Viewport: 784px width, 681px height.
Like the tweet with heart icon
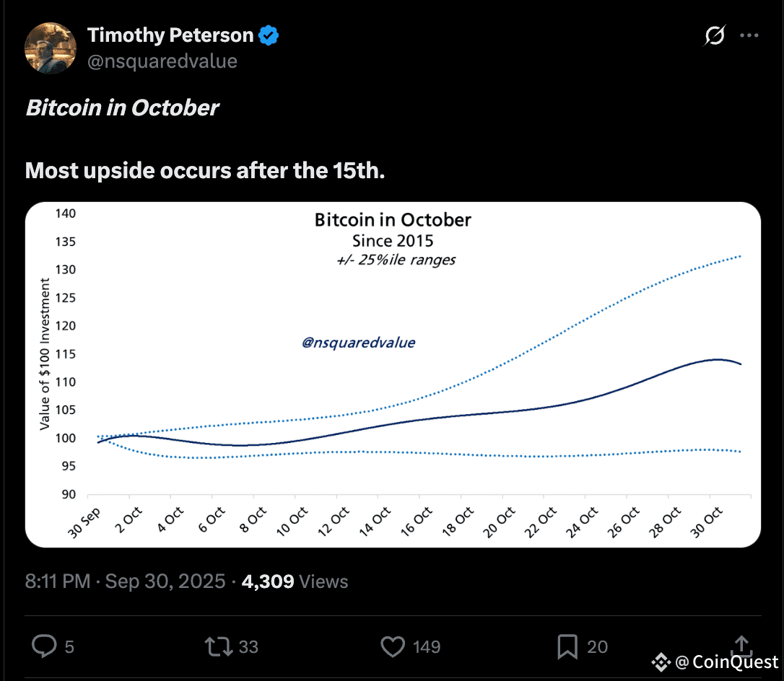pos(393,646)
